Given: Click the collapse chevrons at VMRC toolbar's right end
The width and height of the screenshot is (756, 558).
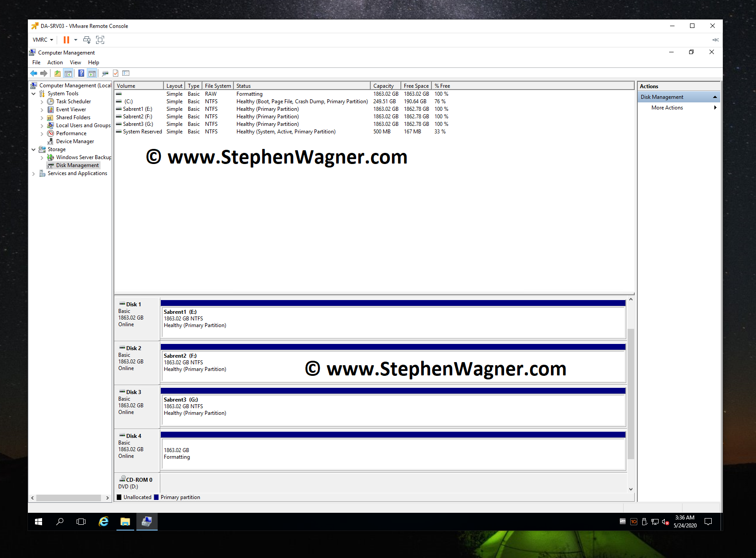Looking at the screenshot, I should tap(715, 40).
